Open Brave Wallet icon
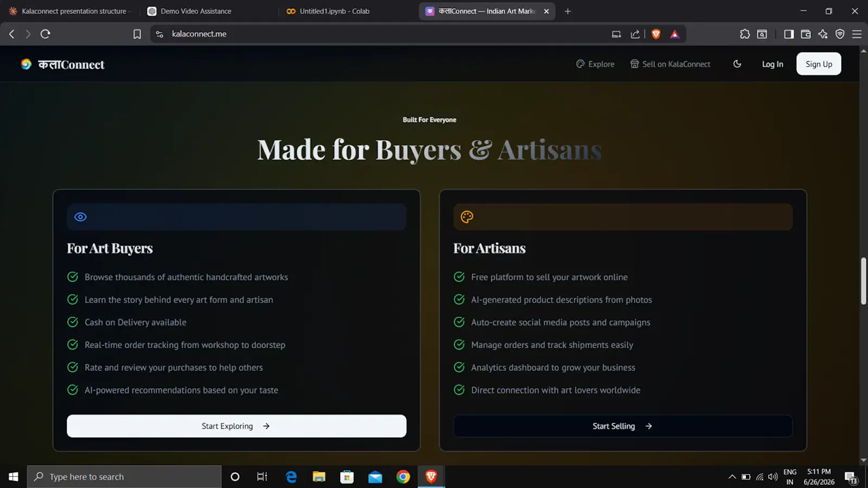The height and width of the screenshot is (488, 868). 806,34
